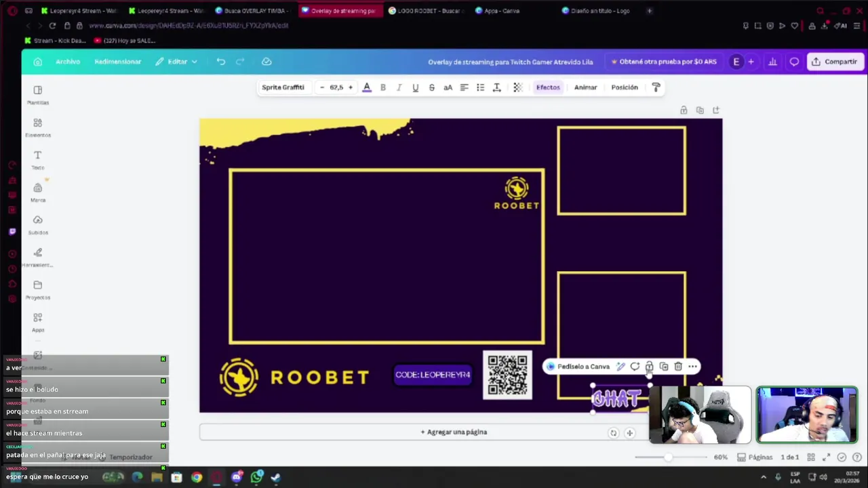Add comment from floating toolbar
This screenshot has height=488, width=868.
pos(635,367)
